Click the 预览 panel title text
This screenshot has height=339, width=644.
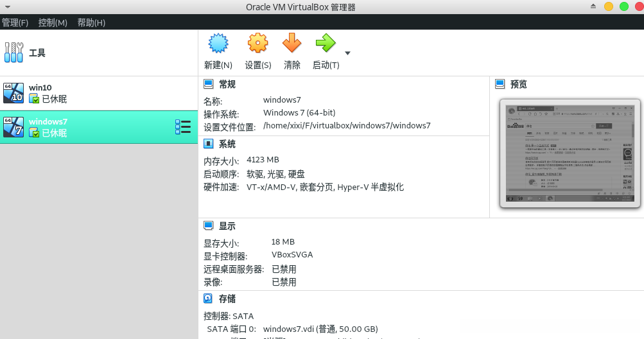pos(518,84)
